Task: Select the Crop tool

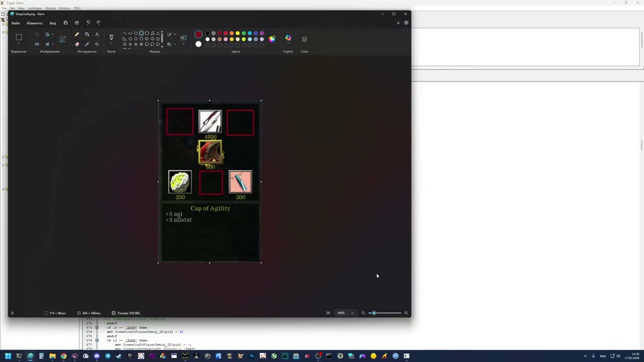Action: [37, 34]
